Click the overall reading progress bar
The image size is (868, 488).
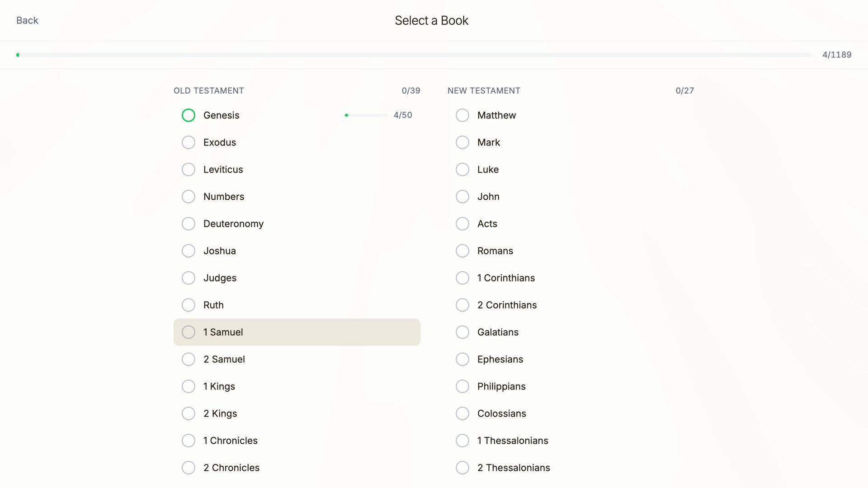(x=414, y=55)
